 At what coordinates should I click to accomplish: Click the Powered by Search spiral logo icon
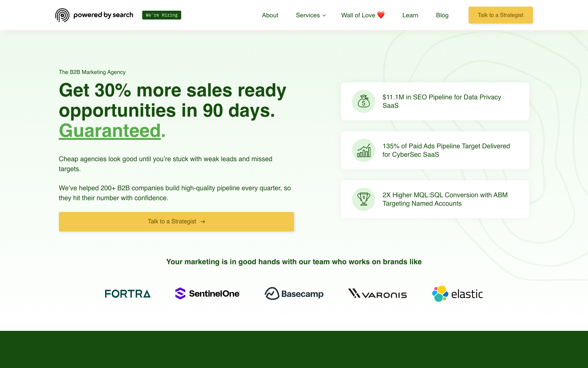(x=62, y=15)
